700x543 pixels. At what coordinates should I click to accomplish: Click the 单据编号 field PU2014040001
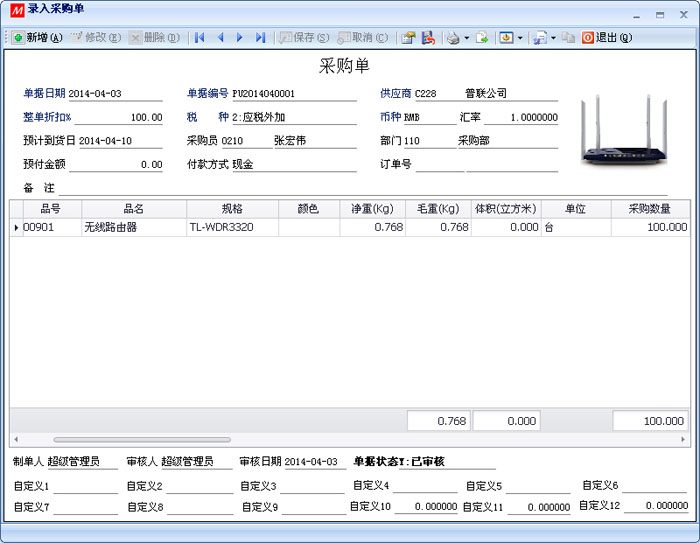tap(294, 94)
